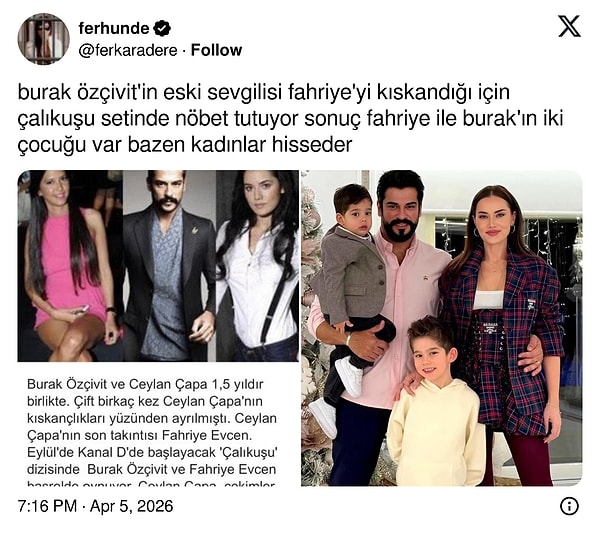Open the @ferkaradere handle link

[x=128, y=50]
